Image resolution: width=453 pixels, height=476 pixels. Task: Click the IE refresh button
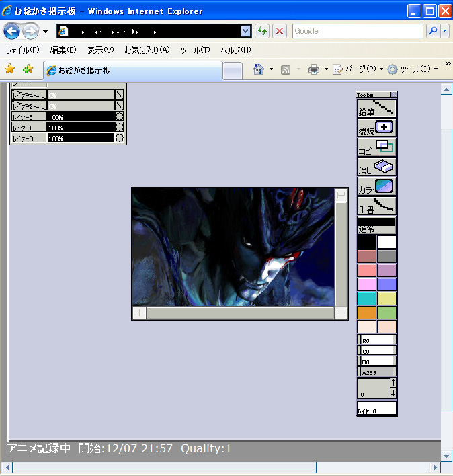tap(261, 31)
